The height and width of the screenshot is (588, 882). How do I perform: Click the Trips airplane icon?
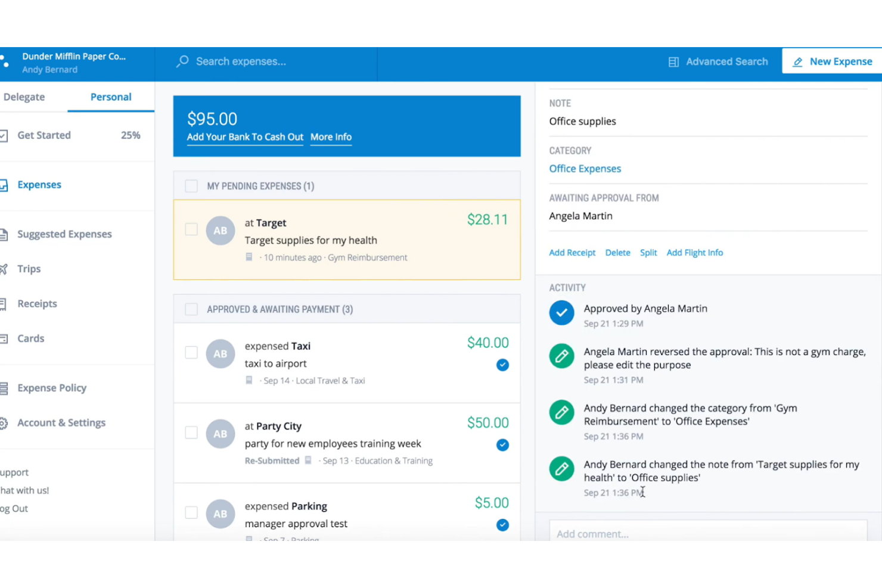point(4,268)
